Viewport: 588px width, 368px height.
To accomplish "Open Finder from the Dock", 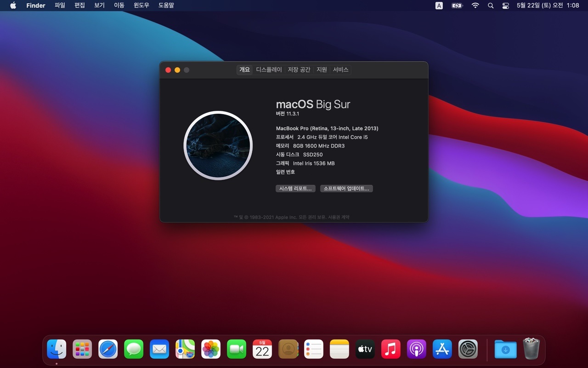I will tap(57, 349).
